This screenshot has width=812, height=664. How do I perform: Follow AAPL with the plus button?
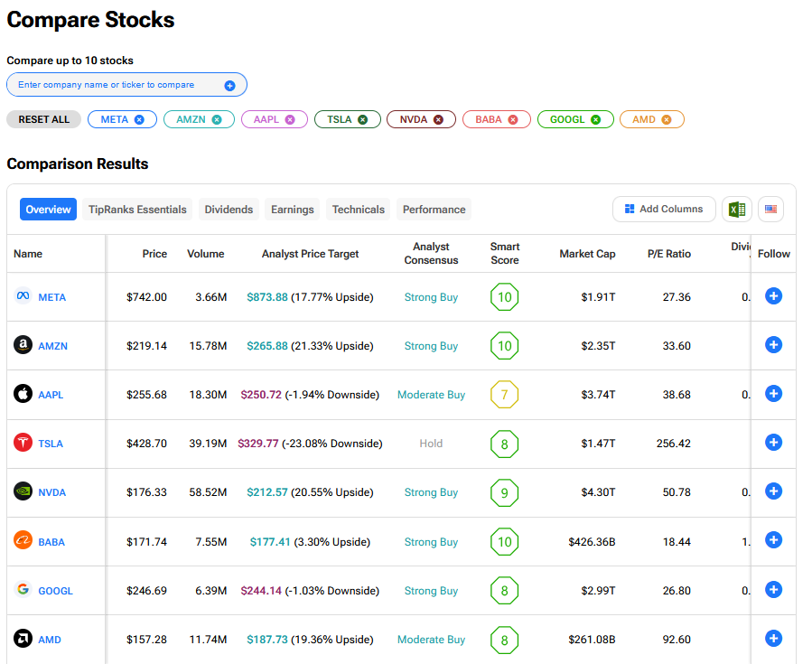[774, 394]
